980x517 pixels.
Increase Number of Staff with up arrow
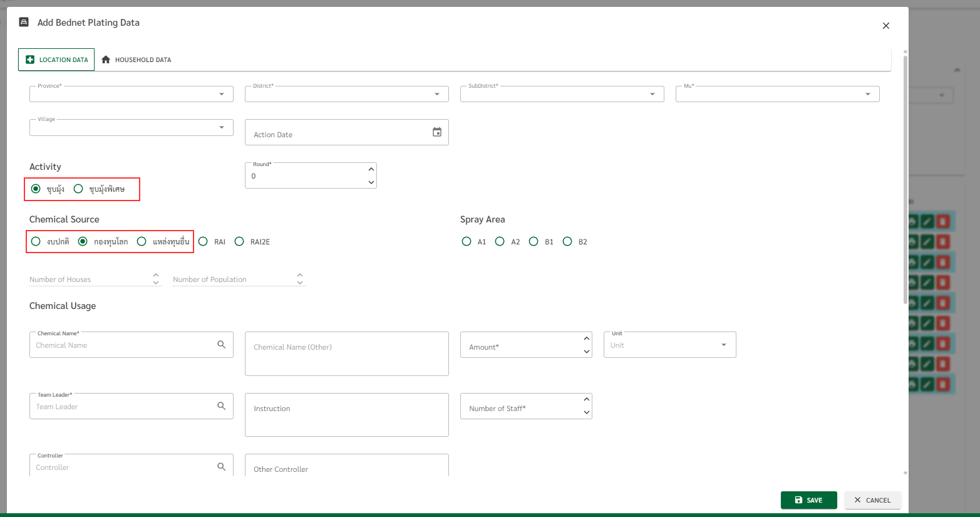[587, 399]
